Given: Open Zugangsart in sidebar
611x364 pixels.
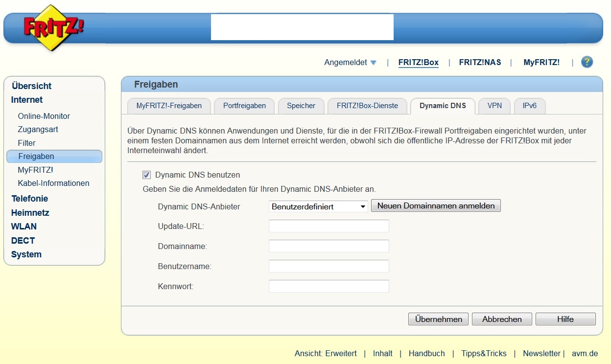Looking at the screenshot, I should 38,130.
